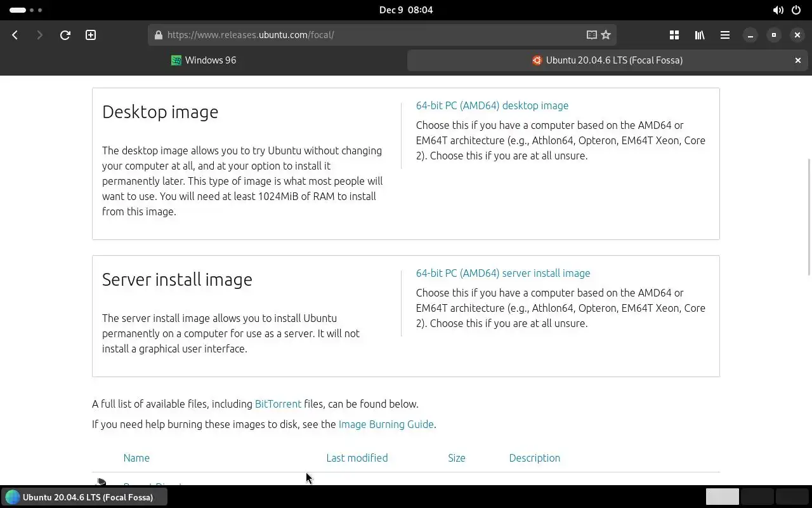Viewport: 812px width, 508px height.
Task: Open the power menu in the top bar
Action: click(797, 10)
